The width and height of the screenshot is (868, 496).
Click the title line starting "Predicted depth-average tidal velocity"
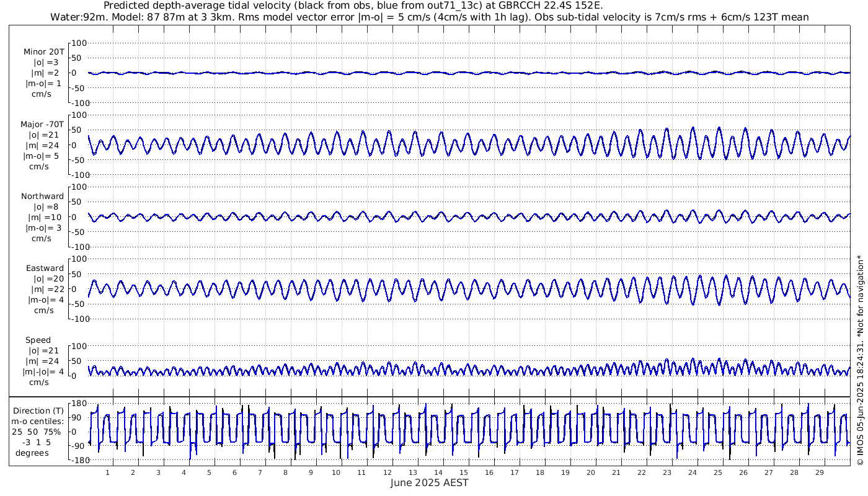coord(353,6)
